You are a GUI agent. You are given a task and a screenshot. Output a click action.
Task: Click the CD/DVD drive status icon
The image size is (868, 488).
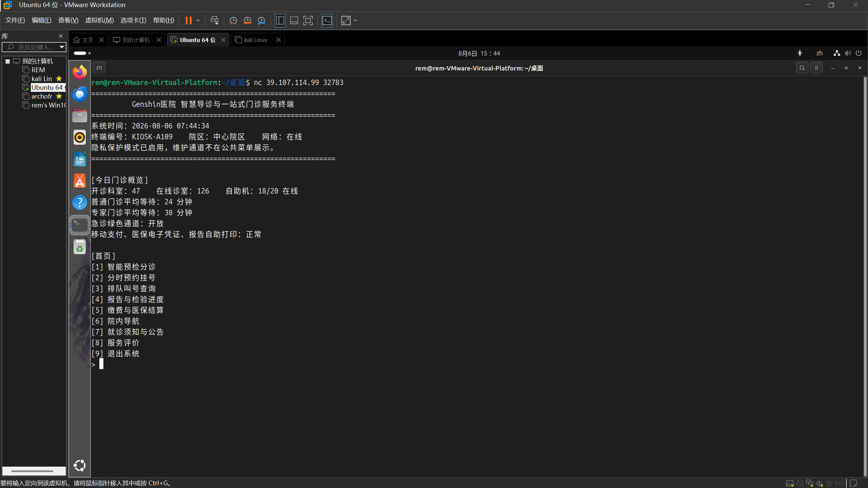coord(800,483)
